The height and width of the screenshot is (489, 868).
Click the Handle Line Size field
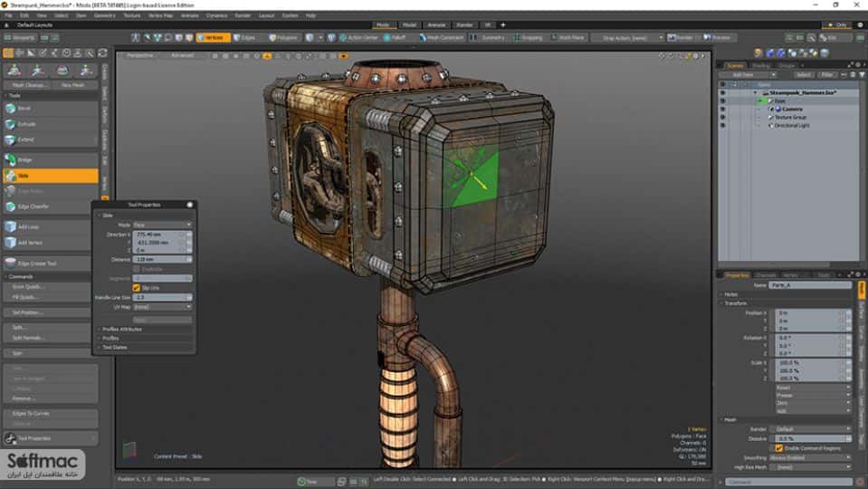[162, 297]
